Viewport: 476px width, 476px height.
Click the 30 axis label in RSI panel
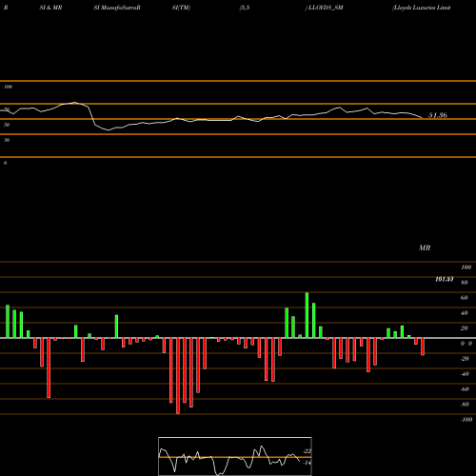pos(7,140)
